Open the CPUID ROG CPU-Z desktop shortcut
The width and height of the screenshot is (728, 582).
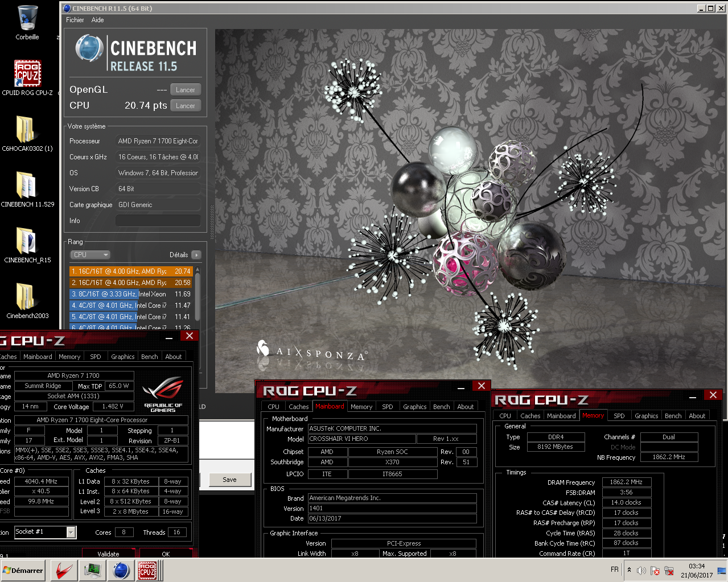point(27,78)
